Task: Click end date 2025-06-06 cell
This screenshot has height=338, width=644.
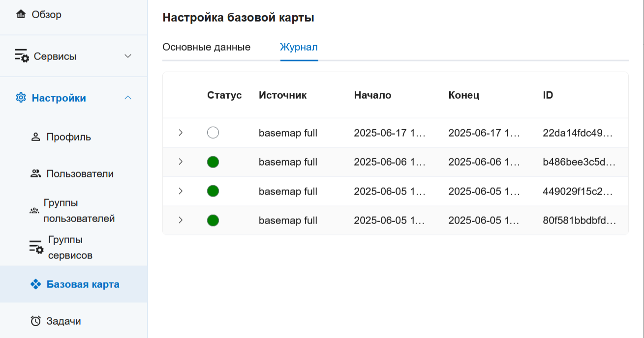Action: point(484,162)
